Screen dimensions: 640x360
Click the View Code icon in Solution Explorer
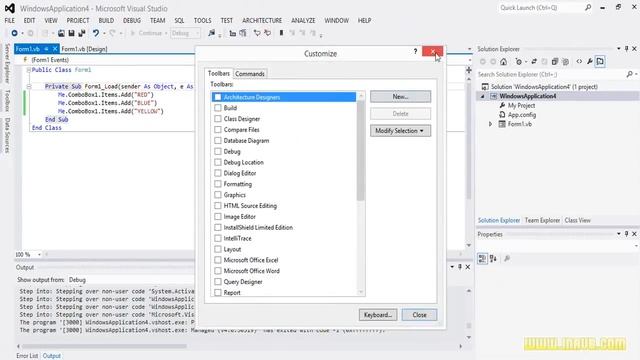(x=579, y=62)
